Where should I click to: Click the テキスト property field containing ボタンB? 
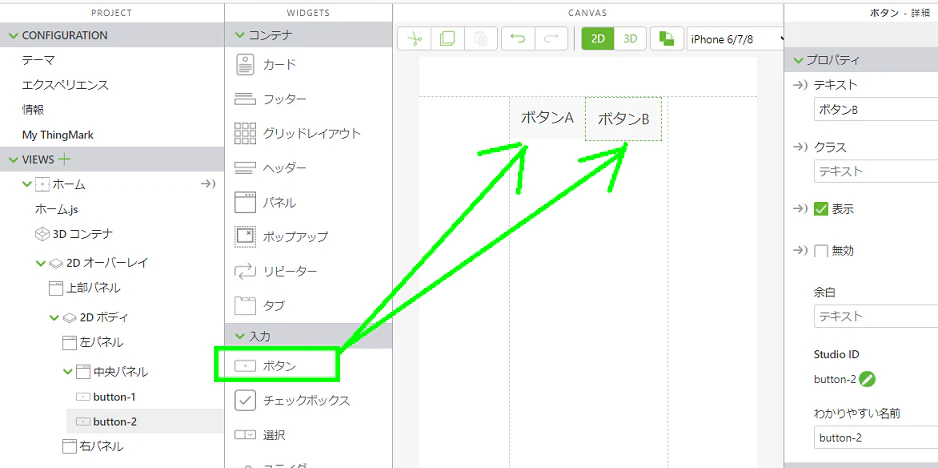click(x=876, y=110)
